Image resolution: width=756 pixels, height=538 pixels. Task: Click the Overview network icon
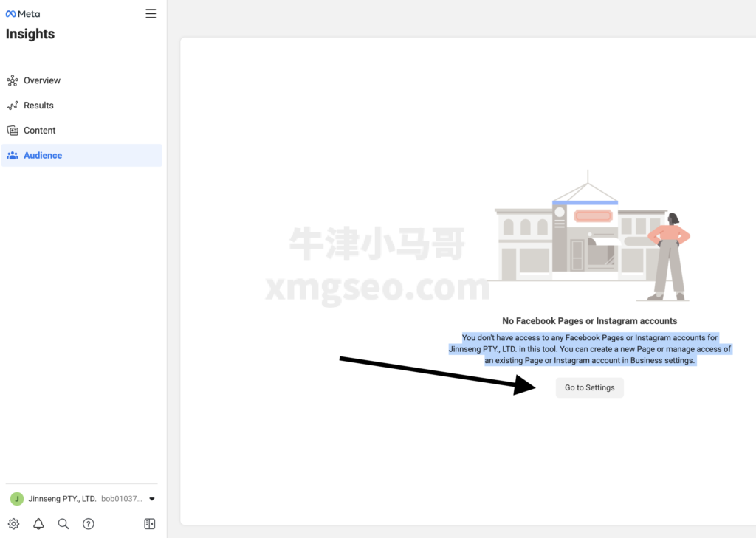[13, 80]
